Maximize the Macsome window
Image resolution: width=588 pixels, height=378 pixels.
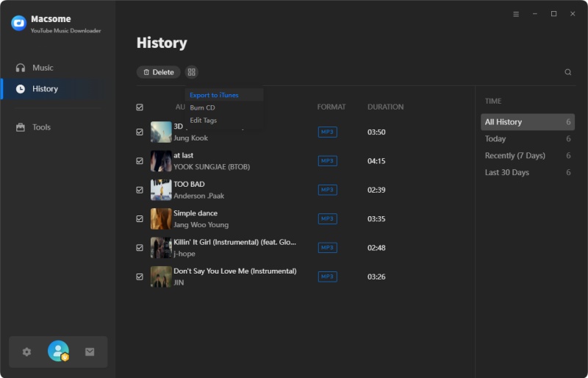point(553,14)
